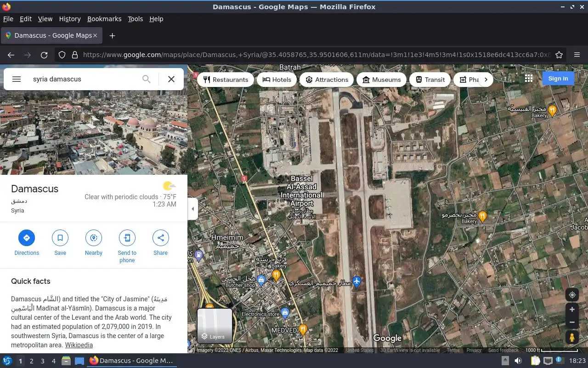The image size is (588, 368).
Task: Open the Google Maps hamburger menu
Action: coord(17,79)
